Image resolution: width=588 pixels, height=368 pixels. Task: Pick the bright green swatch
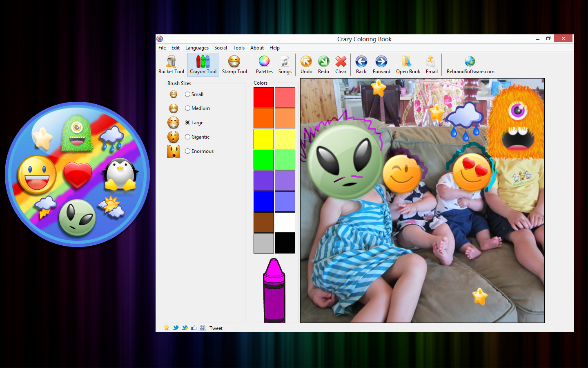[264, 160]
